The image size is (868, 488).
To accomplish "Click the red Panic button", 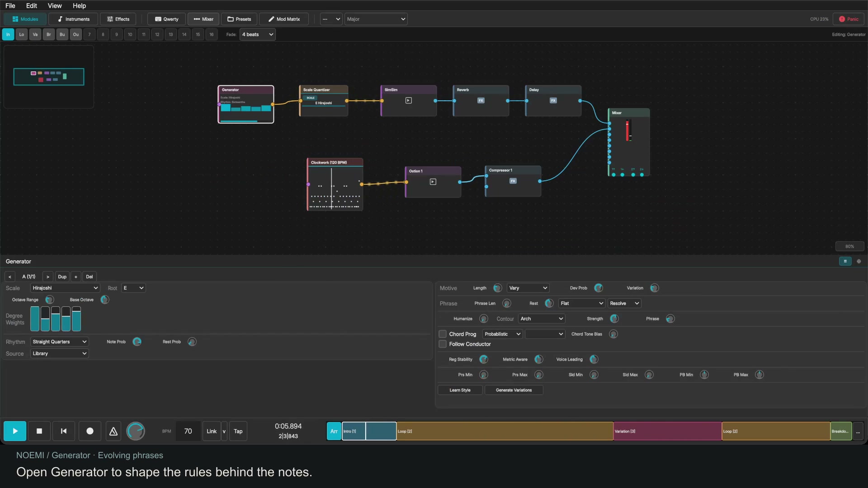I will [849, 19].
